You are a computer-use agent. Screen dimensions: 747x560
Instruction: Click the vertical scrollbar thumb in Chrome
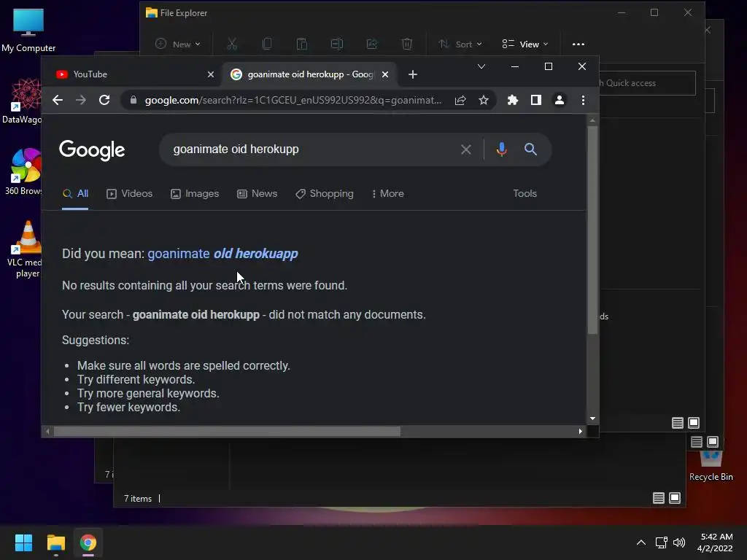[592, 230]
